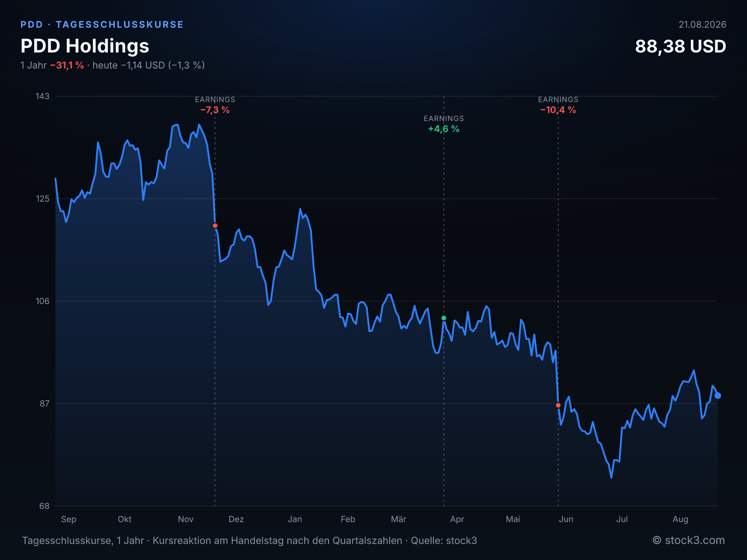Click the y-axis label "106"
The height and width of the screenshot is (560, 747).
click(x=42, y=301)
